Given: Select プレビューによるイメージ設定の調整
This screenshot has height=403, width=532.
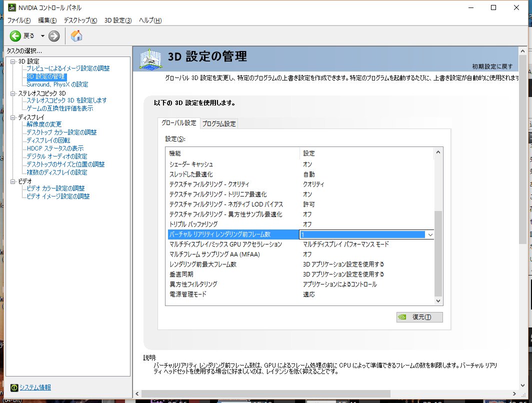Looking at the screenshot, I should [68, 68].
